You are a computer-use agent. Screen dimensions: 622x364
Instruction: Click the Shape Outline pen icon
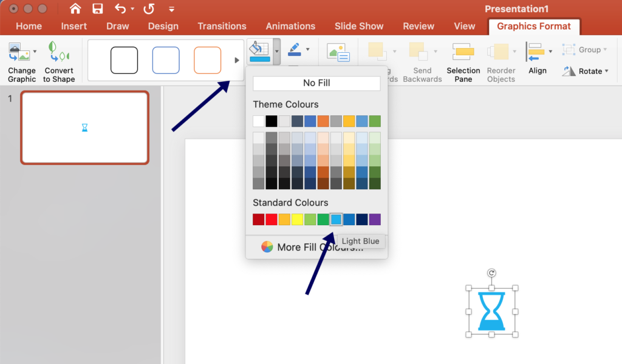[295, 51]
